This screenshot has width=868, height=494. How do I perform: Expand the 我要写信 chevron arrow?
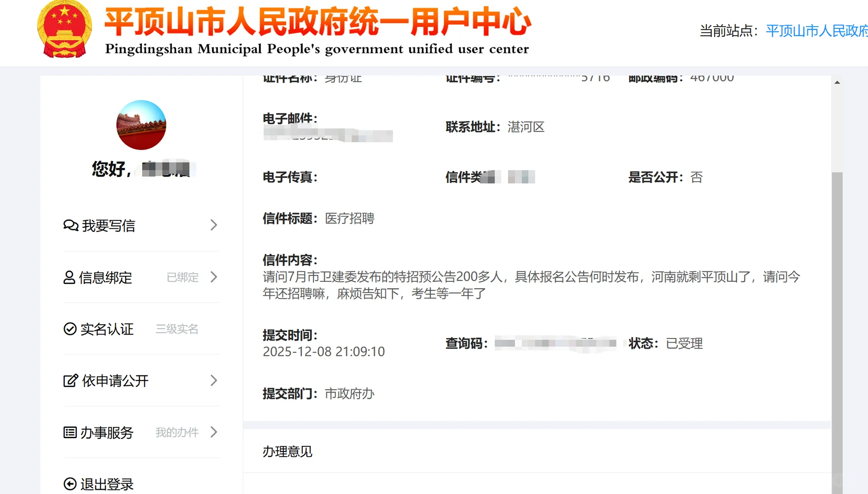pos(214,225)
